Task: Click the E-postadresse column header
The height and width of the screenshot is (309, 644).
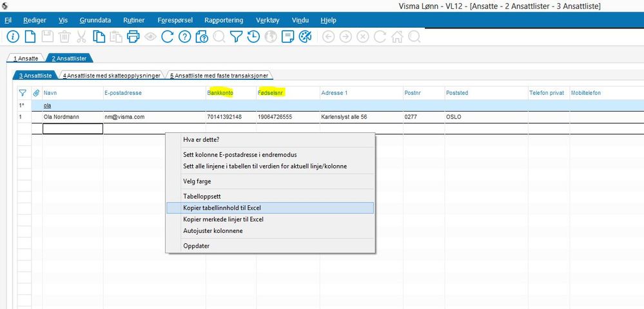Action: point(154,93)
